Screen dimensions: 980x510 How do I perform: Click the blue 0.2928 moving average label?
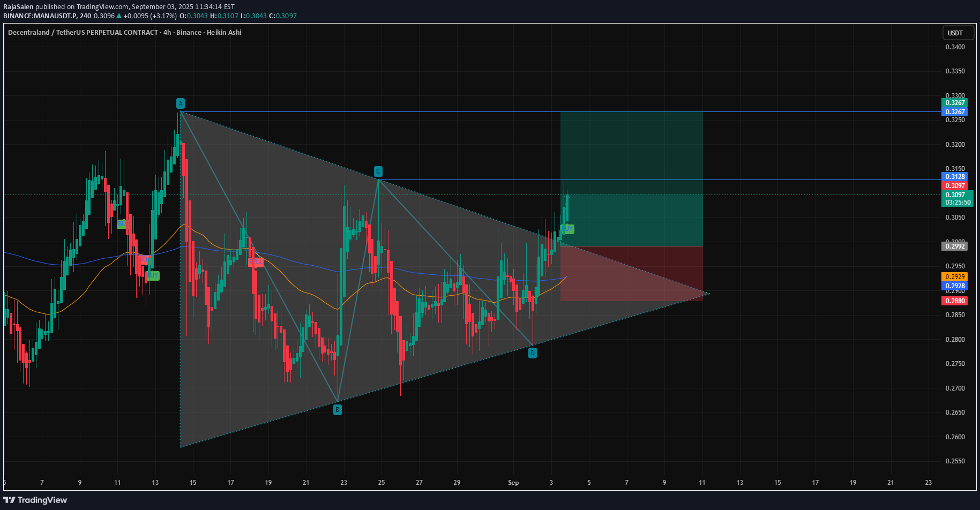954,286
